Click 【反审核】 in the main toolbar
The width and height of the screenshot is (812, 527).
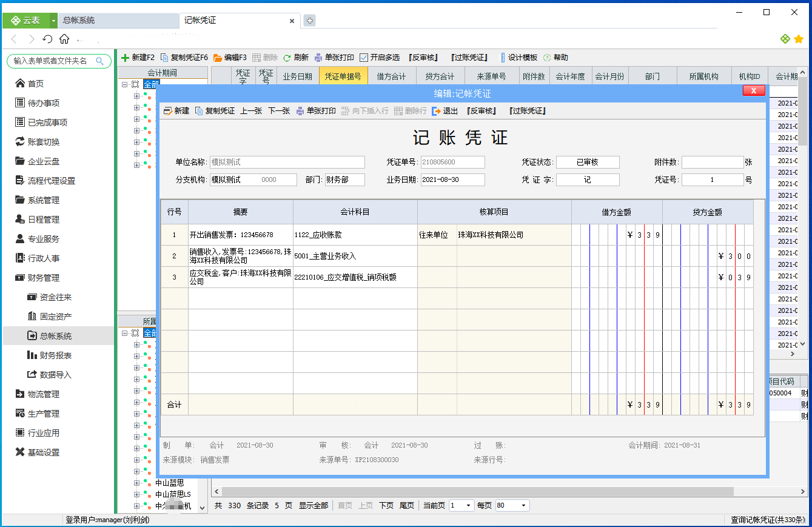[x=423, y=58]
